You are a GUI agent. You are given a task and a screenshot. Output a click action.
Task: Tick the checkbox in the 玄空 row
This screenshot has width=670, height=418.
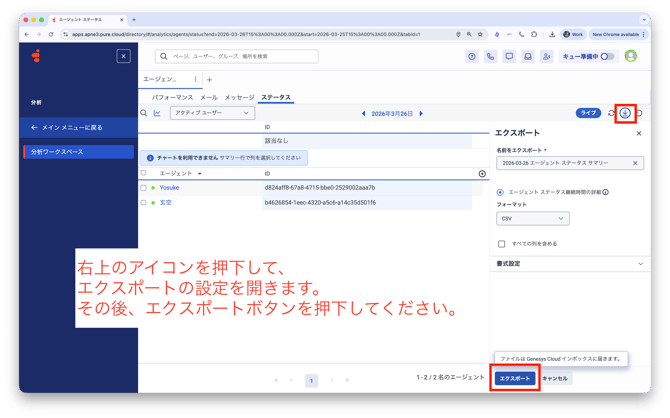click(144, 203)
